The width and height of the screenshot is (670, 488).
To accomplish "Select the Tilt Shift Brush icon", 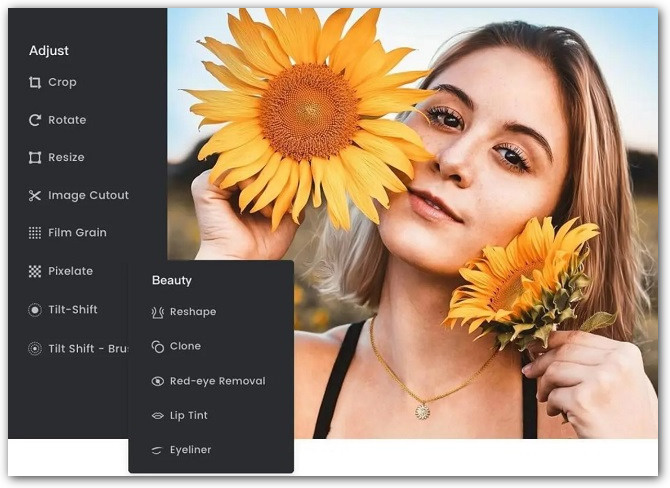I will 35,349.
